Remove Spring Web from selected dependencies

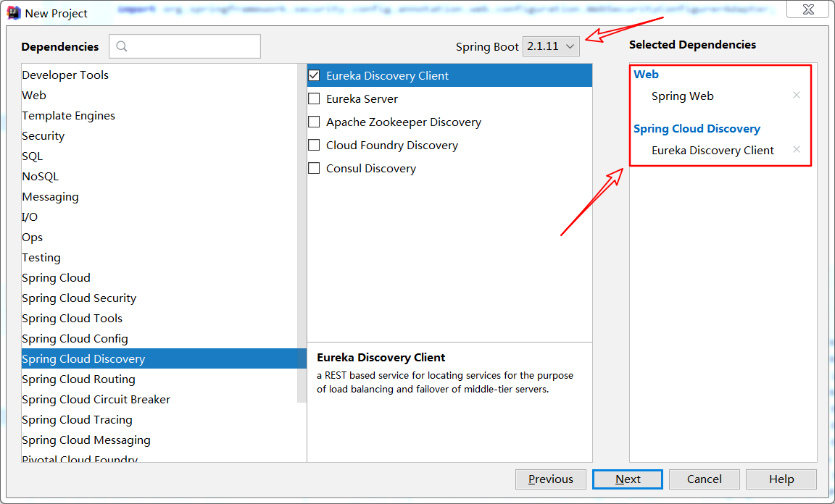[796, 96]
